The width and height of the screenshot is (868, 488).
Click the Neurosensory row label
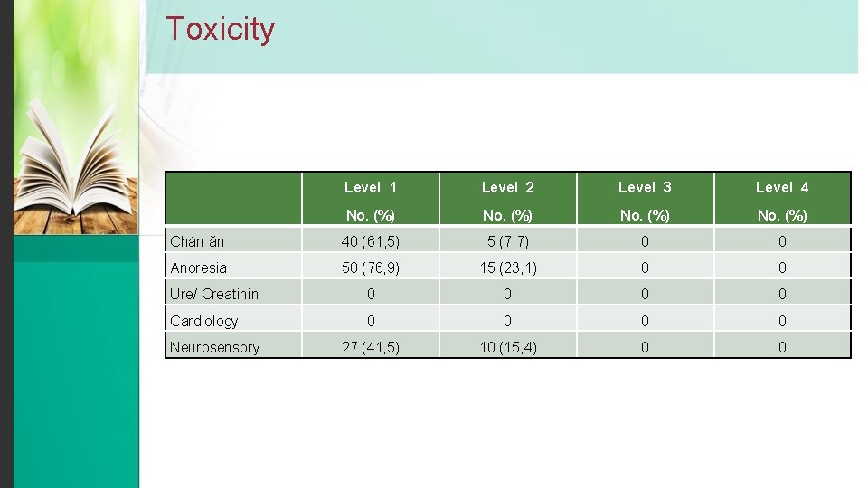point(215,347)
